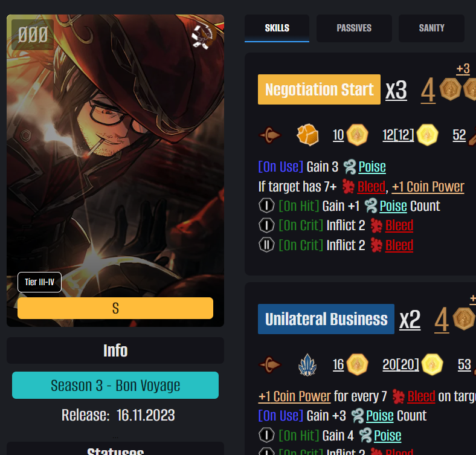
Task: Open the Sanity tab
Action: pos(431,28)
